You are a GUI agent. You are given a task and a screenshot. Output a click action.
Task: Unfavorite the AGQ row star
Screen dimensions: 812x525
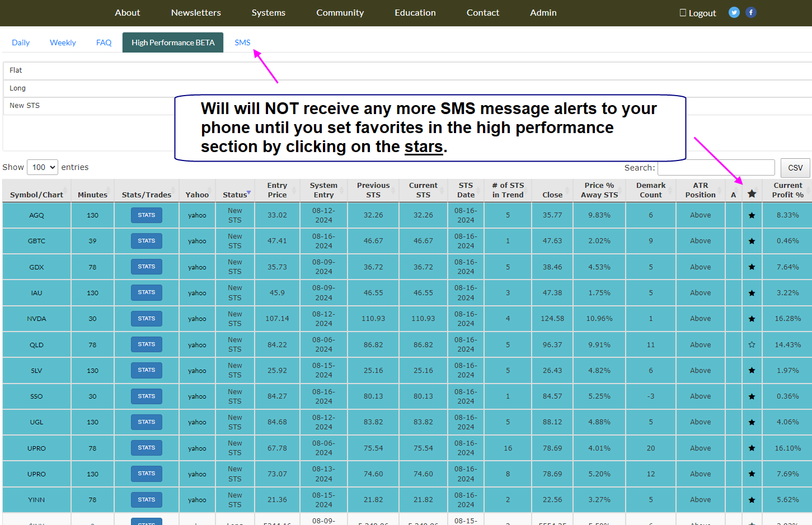point(752,215)
